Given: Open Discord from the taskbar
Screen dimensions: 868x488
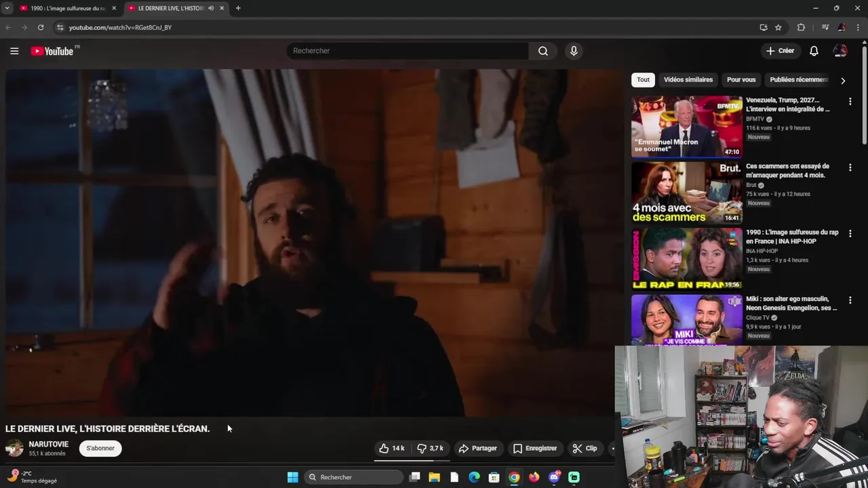Looking at the screenshot, I should coord(554,477).
